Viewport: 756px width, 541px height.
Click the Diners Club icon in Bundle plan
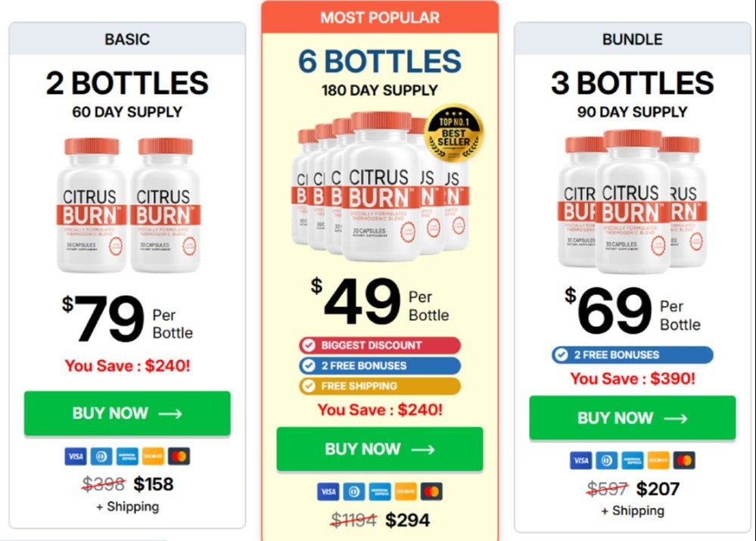[x=606, y=460]
